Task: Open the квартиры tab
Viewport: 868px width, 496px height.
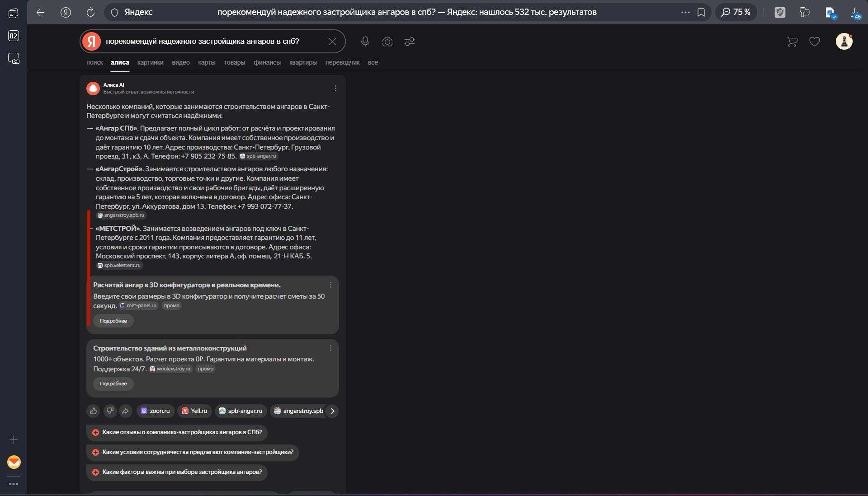Action: (303, 62)
